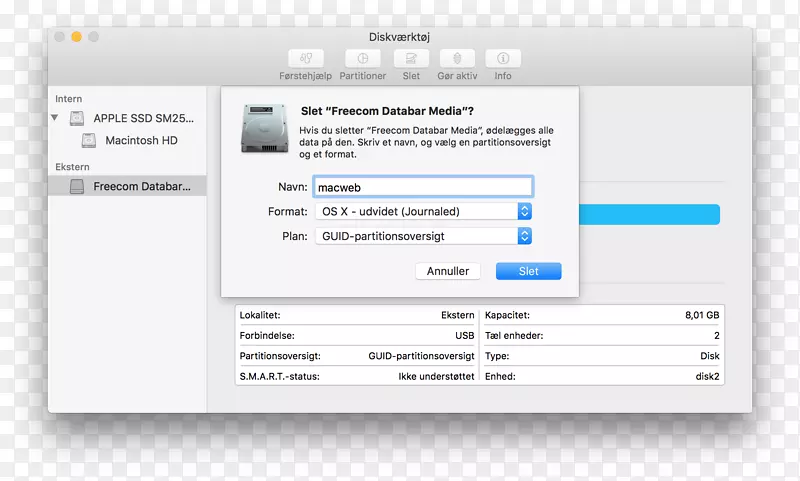This screenshot has width=800, height=481.
Task: Select Freecom Databar in the sidebar list
Action: click(x=141, y=187)
